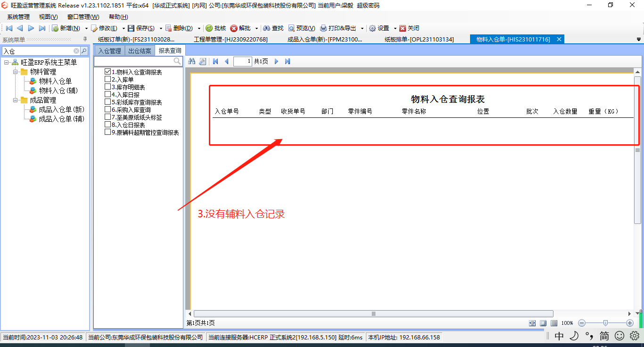The height and width of the screenshot is (347, 644).
Task: Click the 解批 unapprove button
Action: [240, 28]
